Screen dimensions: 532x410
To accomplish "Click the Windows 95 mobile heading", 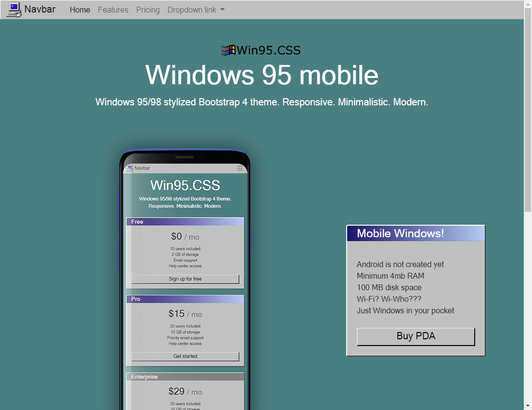I will 261,75.
